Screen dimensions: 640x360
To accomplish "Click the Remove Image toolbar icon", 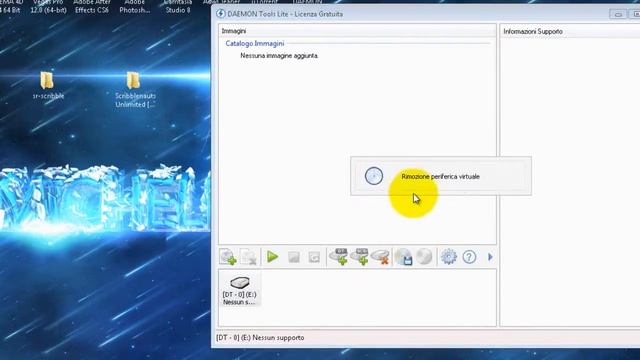I will 248,257.
